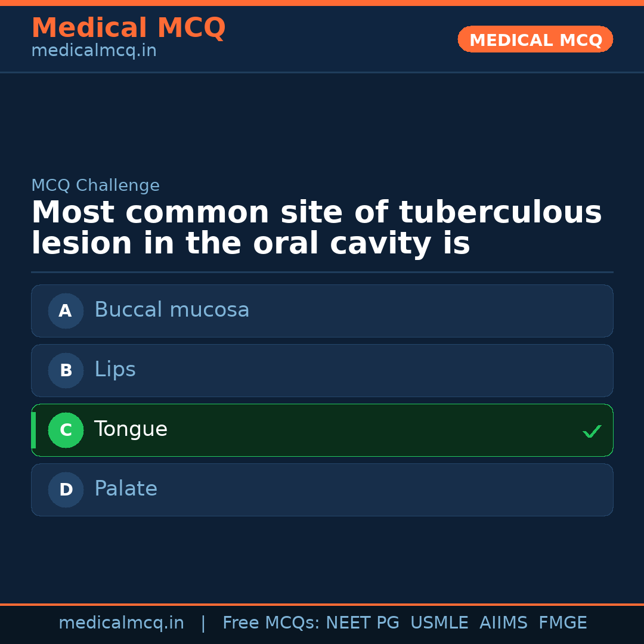Click the orange MEDICAL MCQ badge
Viewport: 644px width, 644px height.
click(535, 39)
